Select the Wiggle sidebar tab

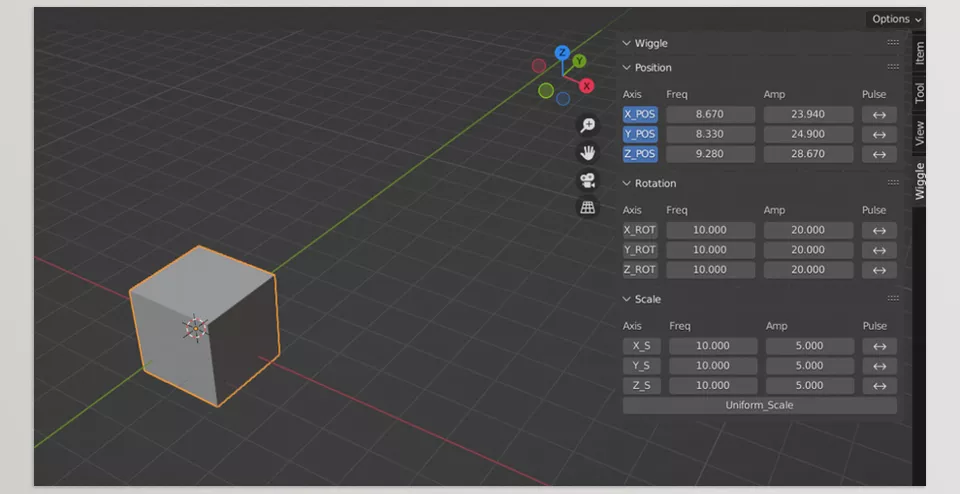click(x=919, y=181)
